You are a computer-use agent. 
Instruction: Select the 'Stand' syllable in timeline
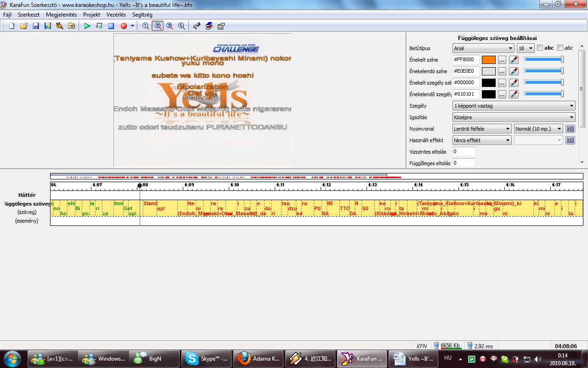click(x=150, y=203)
